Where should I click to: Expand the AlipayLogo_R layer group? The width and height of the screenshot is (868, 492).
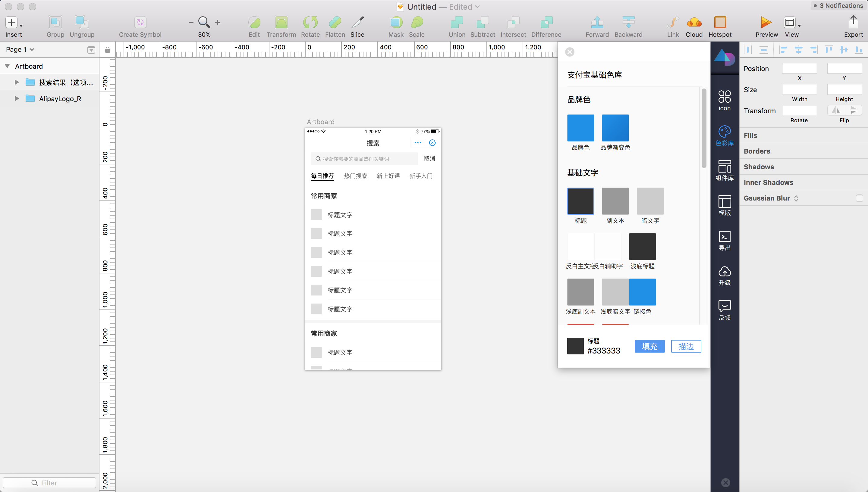click(x=16, y=99)
